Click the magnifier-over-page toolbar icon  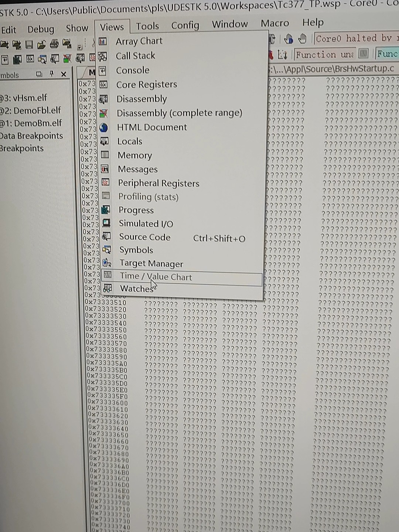[55, 58]
